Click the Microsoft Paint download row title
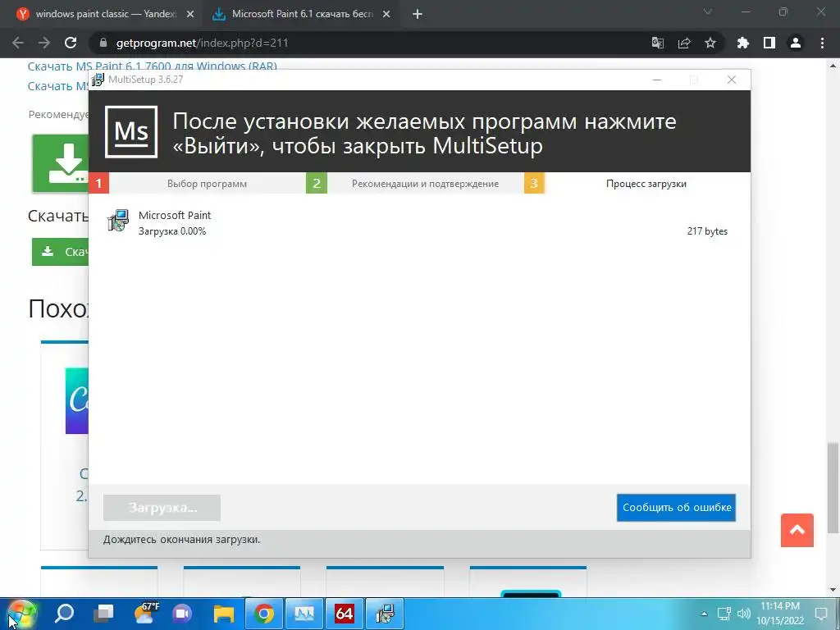Viewport: 840px width, 630px height. tap(175, 216)
